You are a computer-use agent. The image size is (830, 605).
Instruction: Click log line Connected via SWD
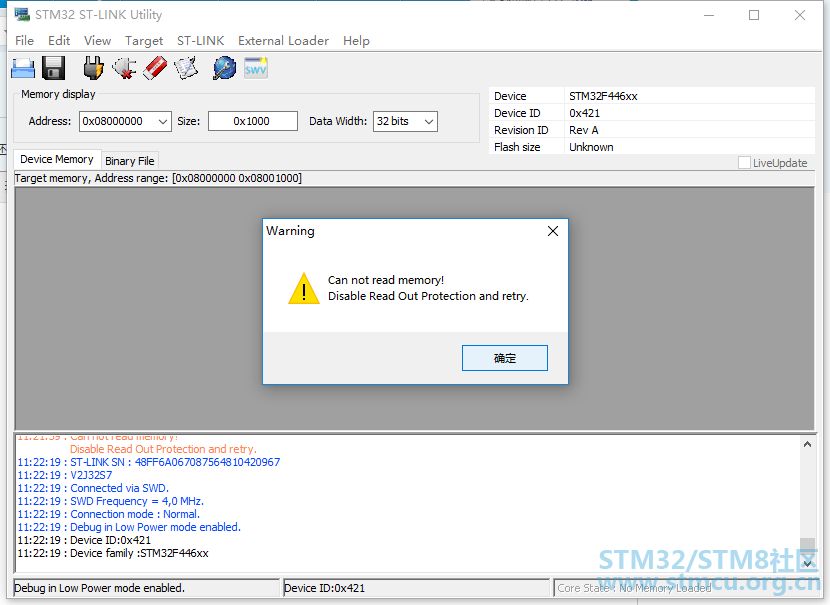(93, 488)
